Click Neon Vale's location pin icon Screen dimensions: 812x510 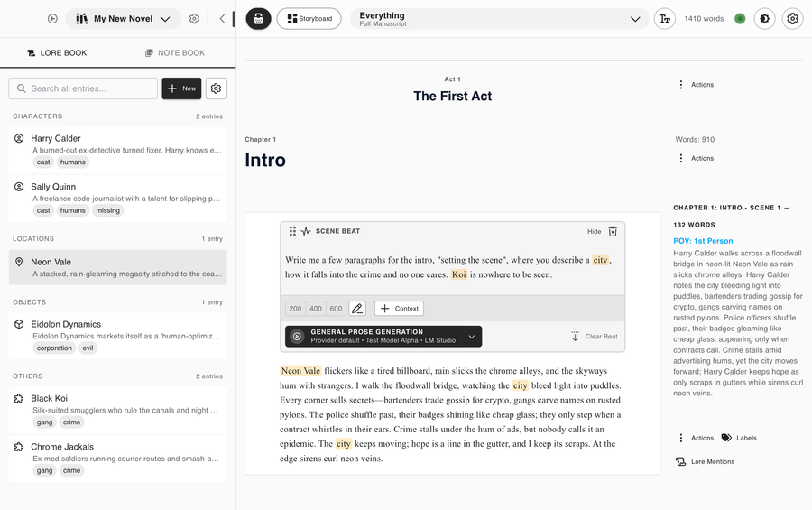[x=19, y=262]
